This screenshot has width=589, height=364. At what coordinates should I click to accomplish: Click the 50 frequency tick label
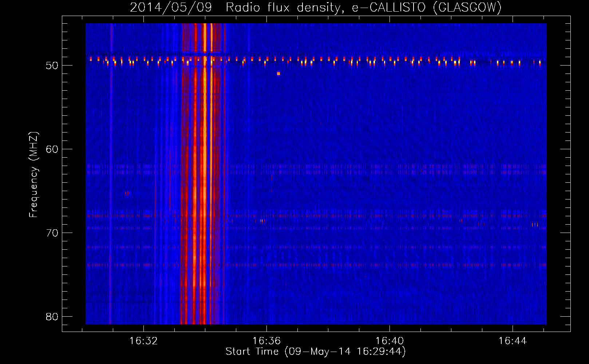[52, 66]
